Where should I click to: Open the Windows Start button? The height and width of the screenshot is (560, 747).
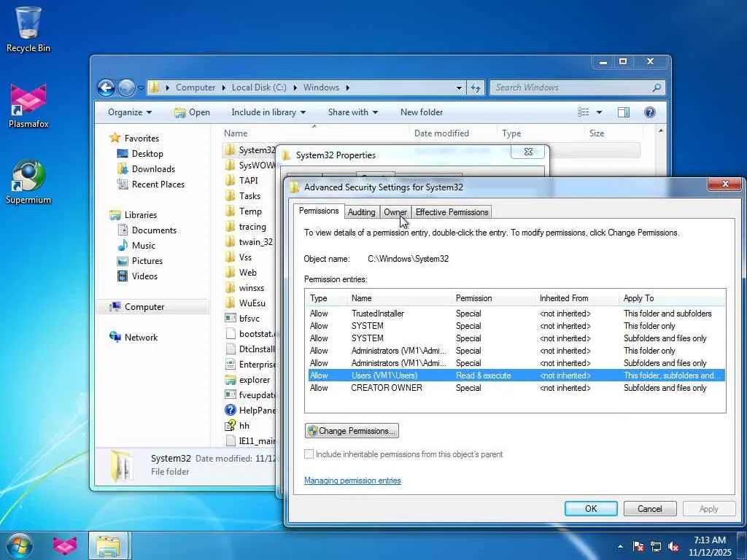coord(19,545)
